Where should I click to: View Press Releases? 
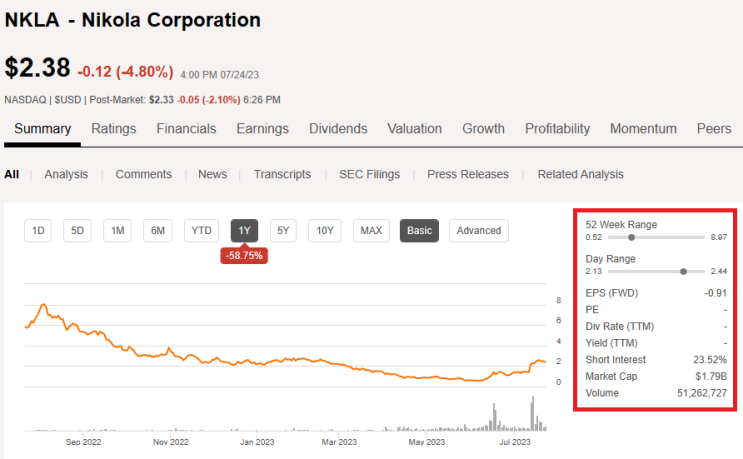468,174
